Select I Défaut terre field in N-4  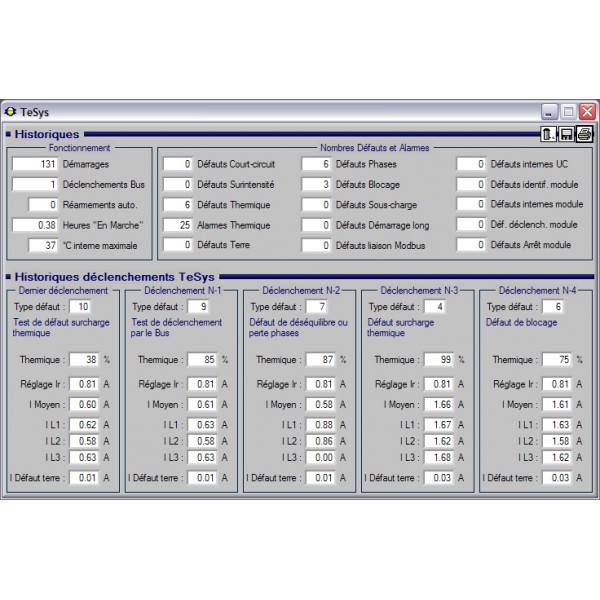pos(557,478)
